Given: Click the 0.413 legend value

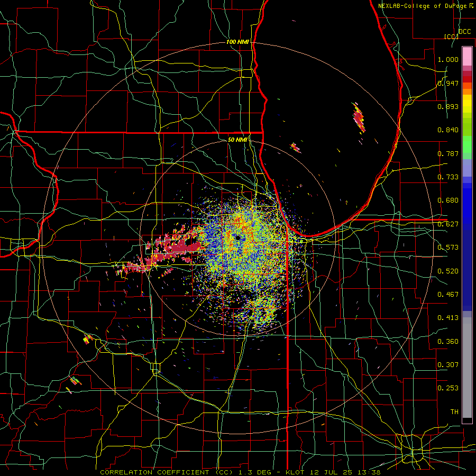Looking at the screenshot, I should click(x=448, y=318).
